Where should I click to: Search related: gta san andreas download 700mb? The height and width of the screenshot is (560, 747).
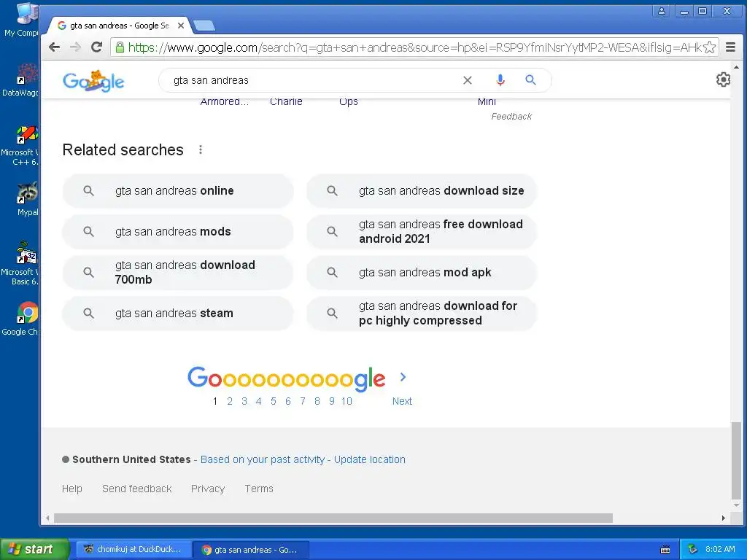pyautogui.click(x=178, y=273)
